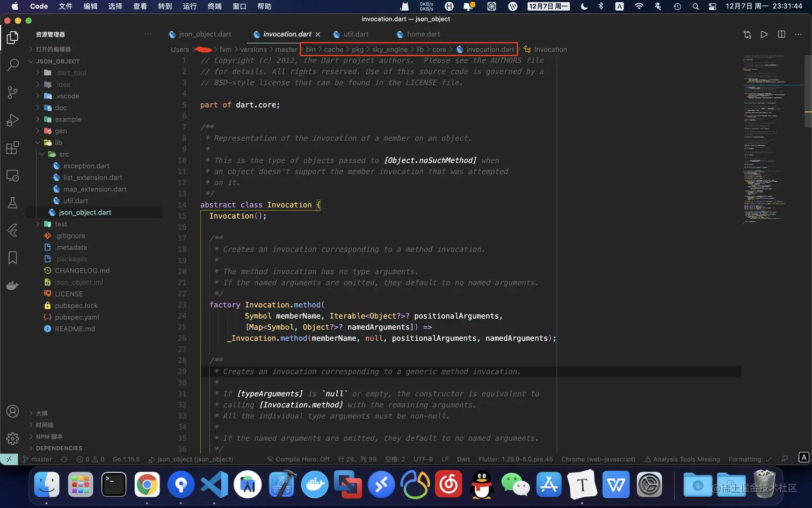Switch to the util.dart tab

[356, 34]
